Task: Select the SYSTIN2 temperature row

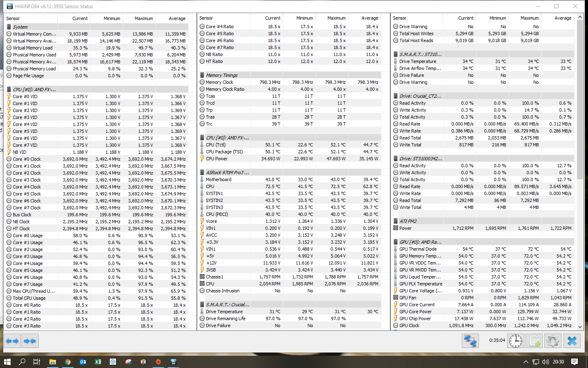Action: tap(290, 200)
